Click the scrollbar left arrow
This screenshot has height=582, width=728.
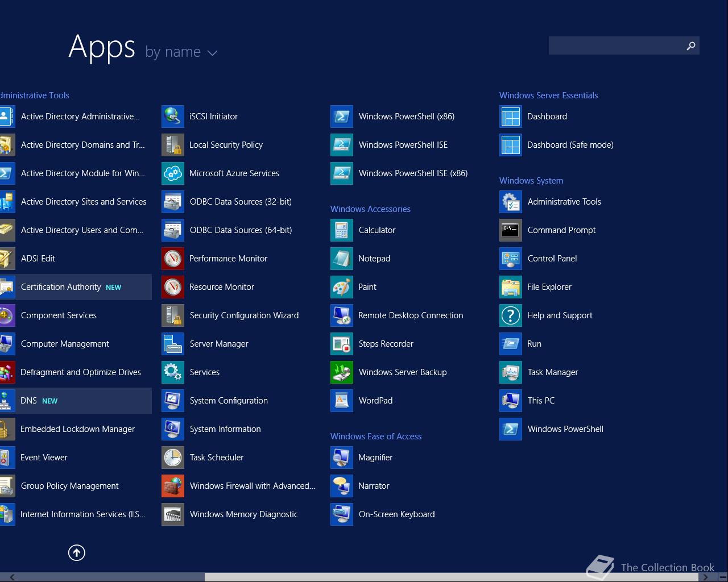(11, 577)
